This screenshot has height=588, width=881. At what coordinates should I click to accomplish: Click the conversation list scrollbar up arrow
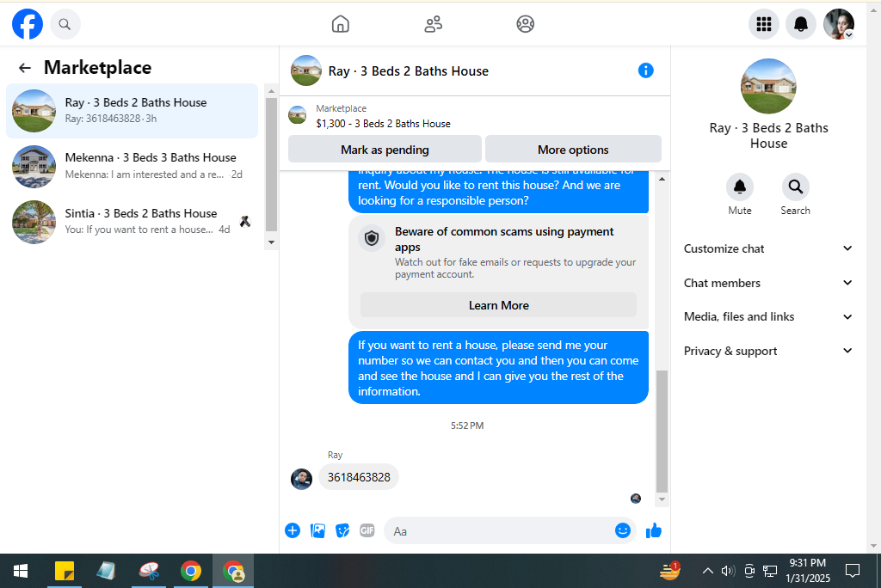pyautogui.click(x=271, y=91)
